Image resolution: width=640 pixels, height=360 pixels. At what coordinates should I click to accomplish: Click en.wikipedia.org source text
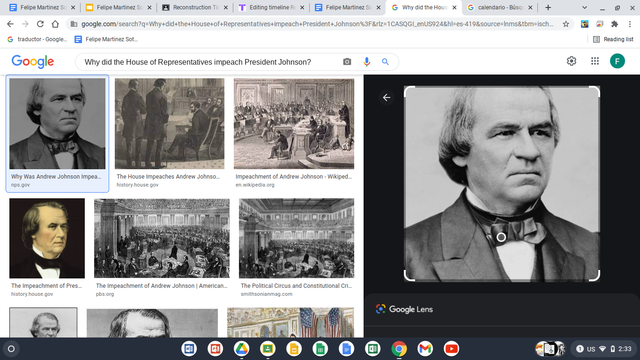[255, 185]
